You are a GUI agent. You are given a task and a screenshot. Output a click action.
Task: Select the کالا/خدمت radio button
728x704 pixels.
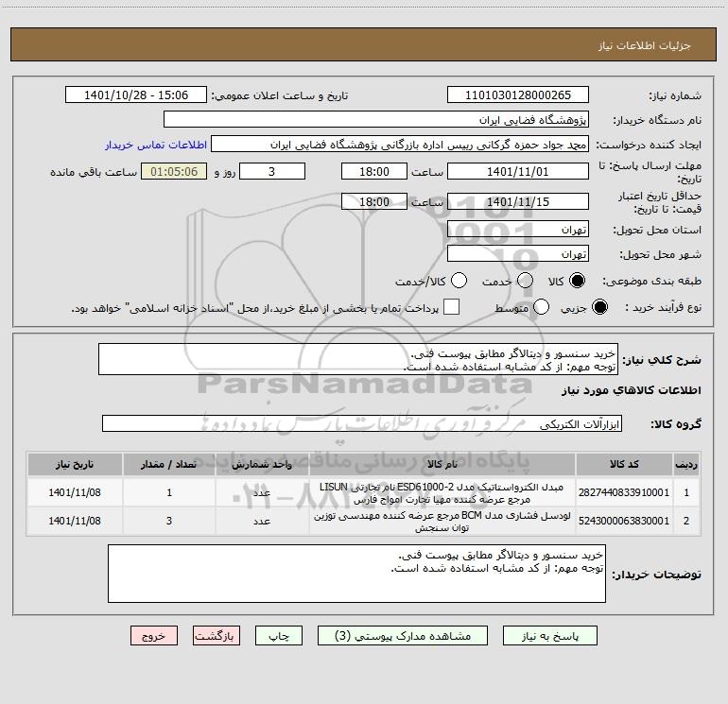tap(459, 281)
